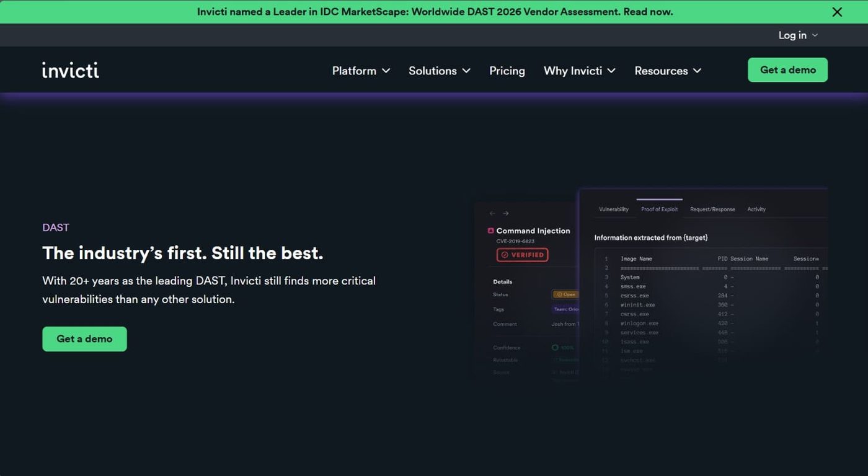Click the Session Name column header
The width and height of the screenshot is (868, 476).
[749, 258]
